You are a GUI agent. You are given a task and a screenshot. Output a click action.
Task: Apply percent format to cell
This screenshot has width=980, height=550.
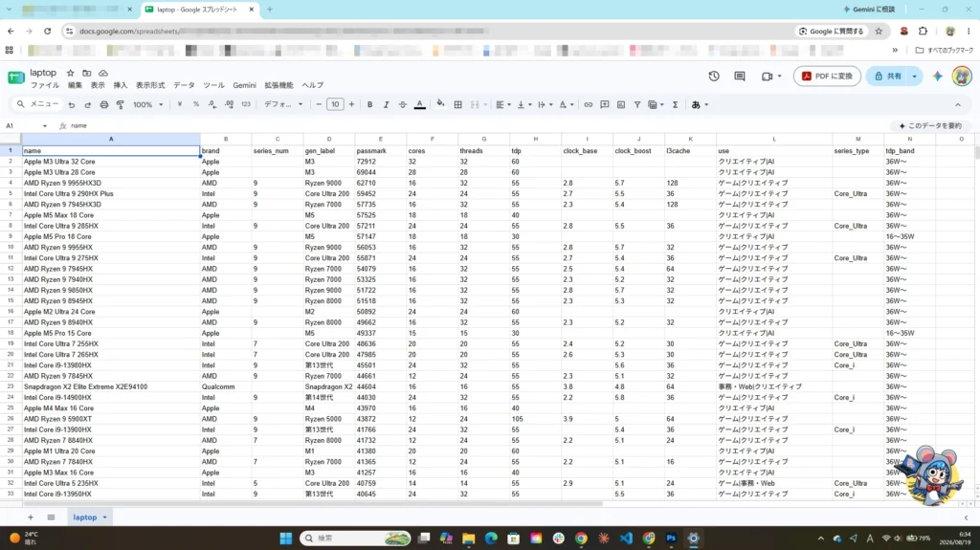coord(195,105)
